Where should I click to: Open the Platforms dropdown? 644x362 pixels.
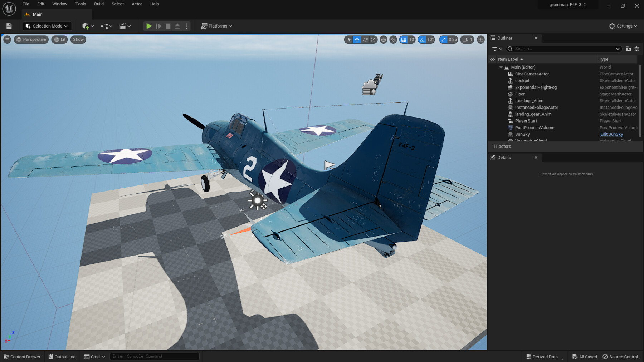click(x=216, y=26)
